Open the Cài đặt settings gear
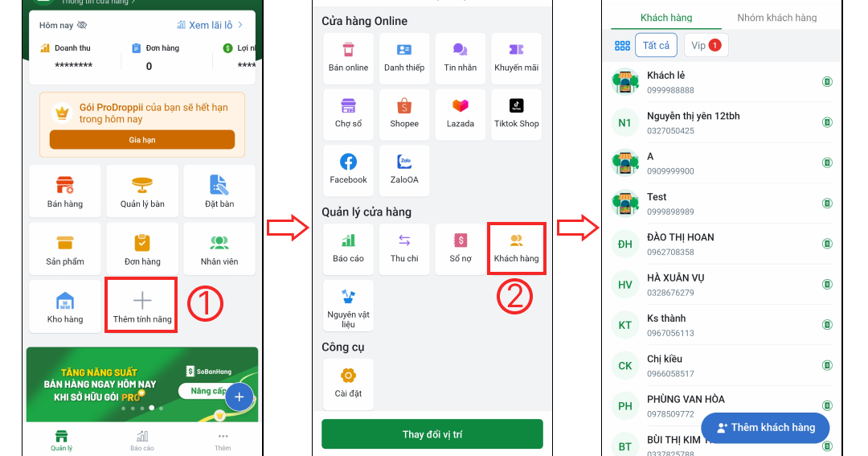This screenshot has height=456, width=868. tap(348, 384)
